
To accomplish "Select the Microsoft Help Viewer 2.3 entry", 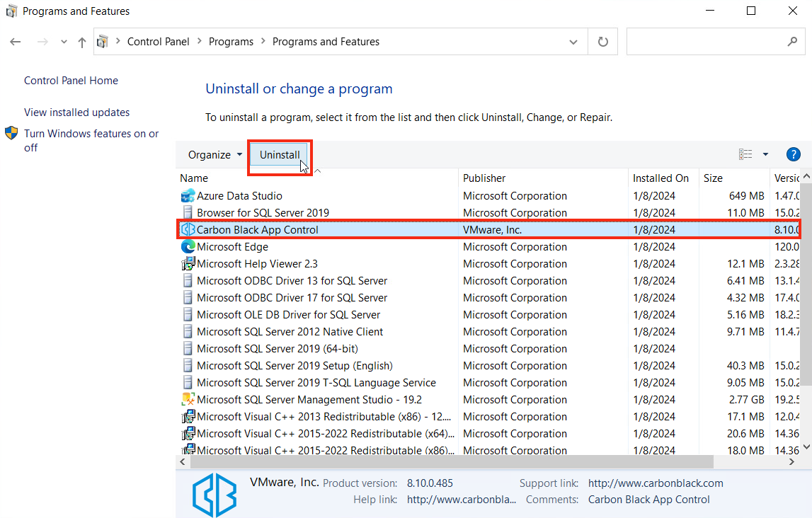I will (x=258, y=264).
